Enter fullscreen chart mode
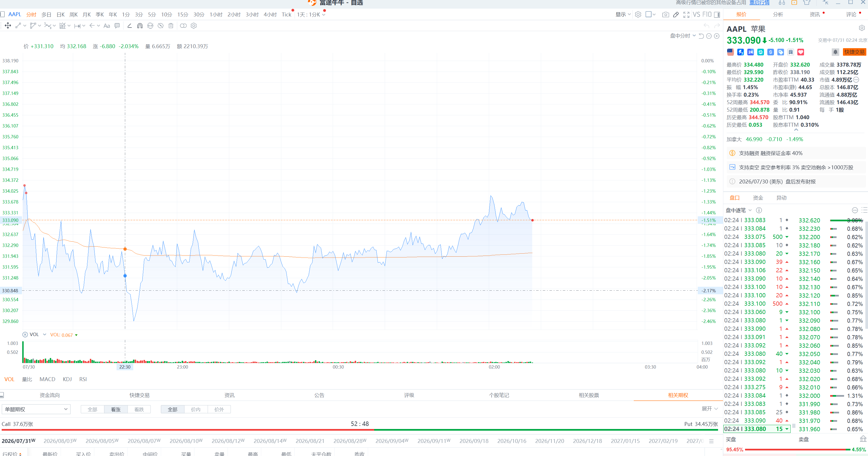The image size is (868, 456). 686,14
